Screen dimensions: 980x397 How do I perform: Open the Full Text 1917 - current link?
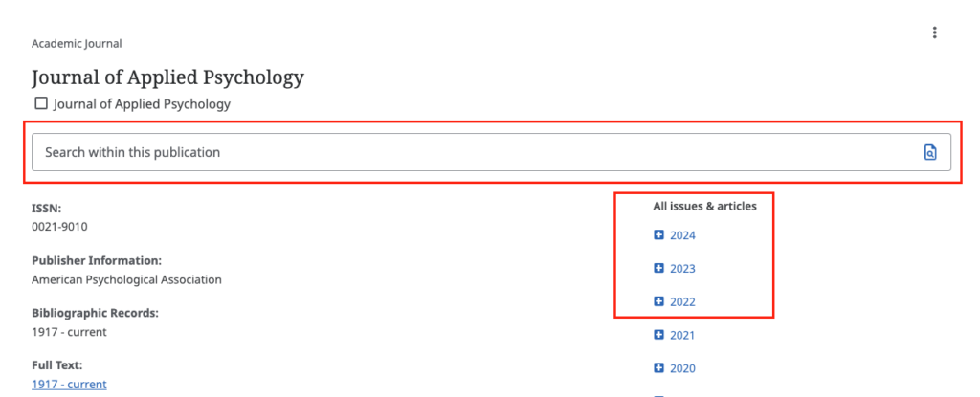click(69, 384)
